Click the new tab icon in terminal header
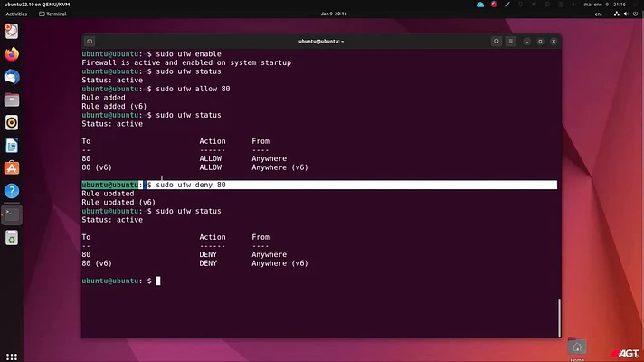This screenshot has width=644, height=362. 90,41
